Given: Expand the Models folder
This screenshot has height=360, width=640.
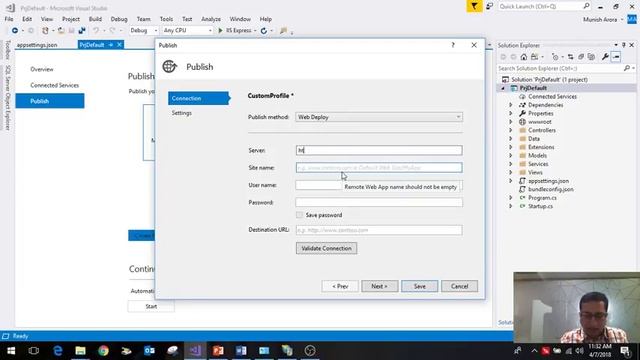Looking at the screenshot, I should [511, 156].
